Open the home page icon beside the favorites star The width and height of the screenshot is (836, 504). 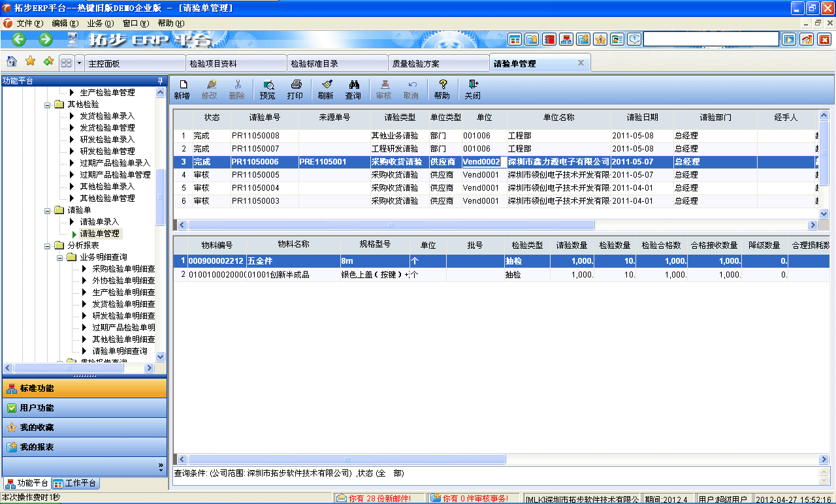[x=12, y=62]
